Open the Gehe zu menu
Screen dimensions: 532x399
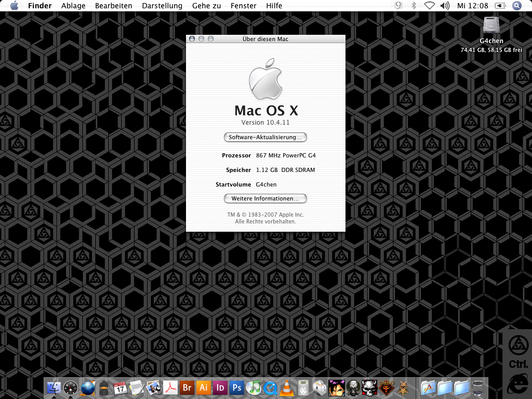click(x=206, y=6)
